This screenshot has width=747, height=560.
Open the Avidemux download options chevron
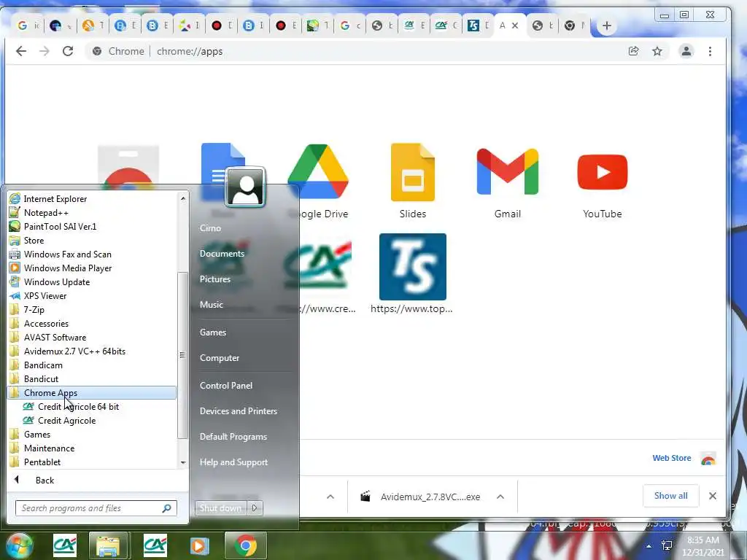click(500, 497)
